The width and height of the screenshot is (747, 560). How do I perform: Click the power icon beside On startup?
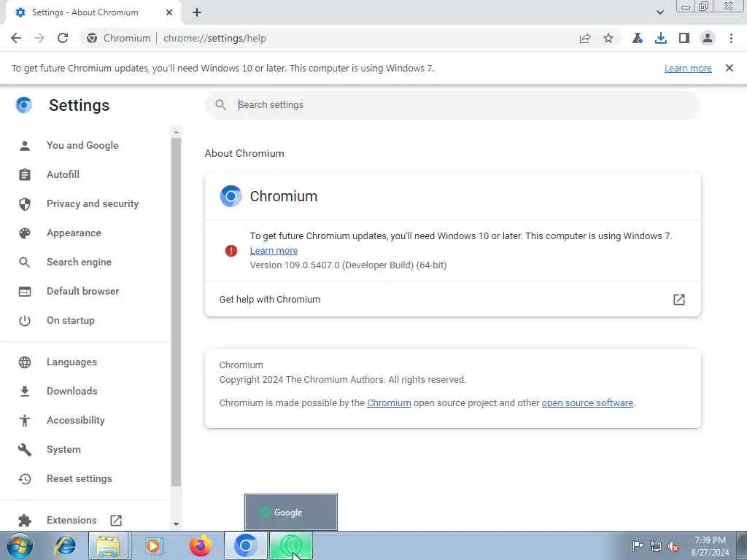pyautogui.click(x=25, y=321)
